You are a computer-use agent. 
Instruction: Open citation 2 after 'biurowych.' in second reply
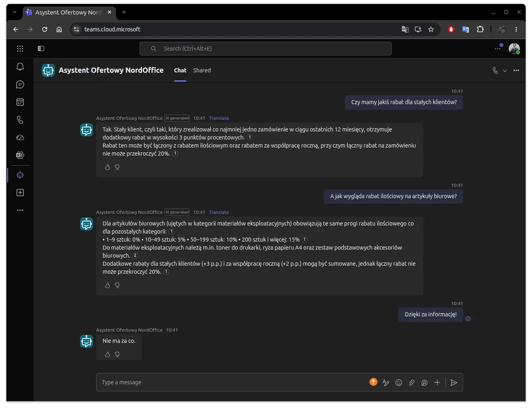pyautogui.click(x=135, y=256)
